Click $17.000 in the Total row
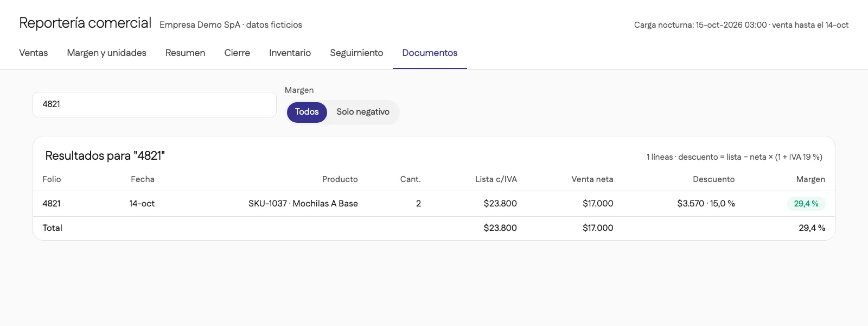 598,228
